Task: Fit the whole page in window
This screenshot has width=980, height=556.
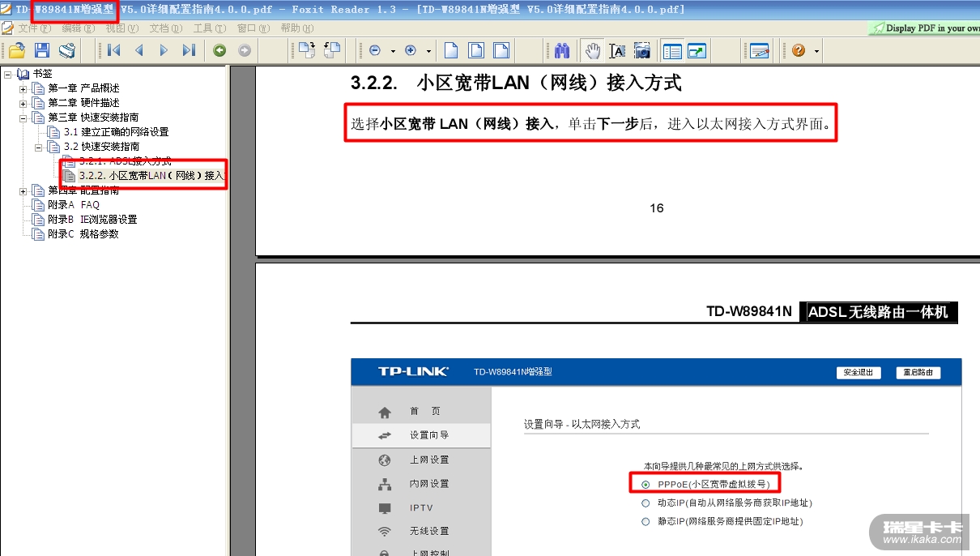Action: coord(476,50)
